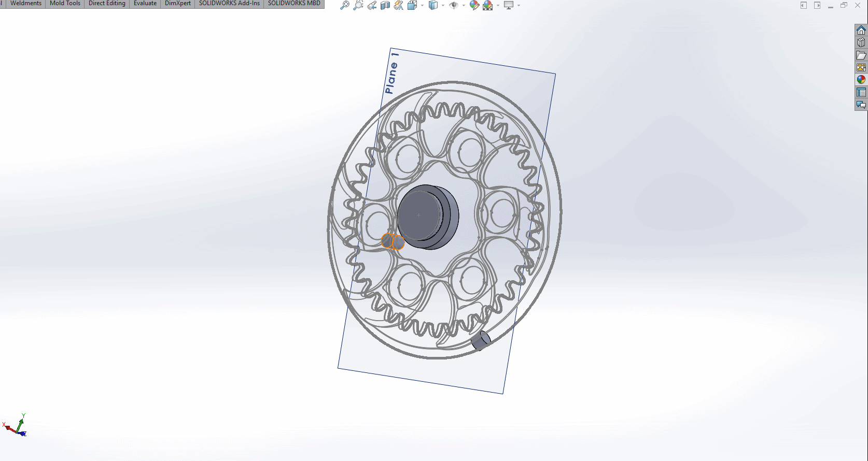Expand the View Orientation dropdown arrow

pos(422,6)
